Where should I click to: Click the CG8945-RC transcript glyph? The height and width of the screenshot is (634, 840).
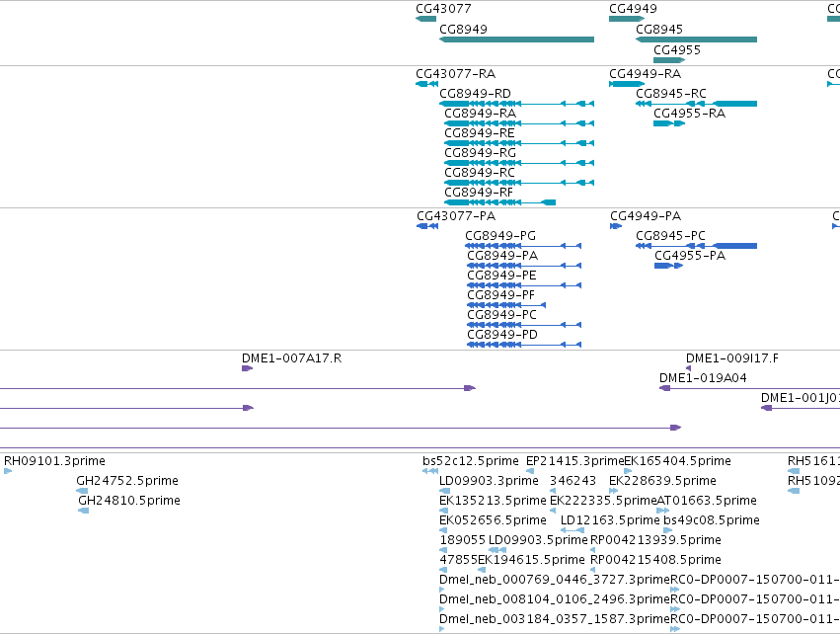pyautogui.click(x=696, y=104)
